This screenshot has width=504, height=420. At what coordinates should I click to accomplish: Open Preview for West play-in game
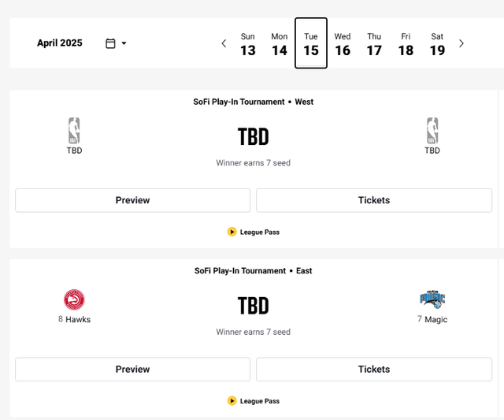point(133,200)
